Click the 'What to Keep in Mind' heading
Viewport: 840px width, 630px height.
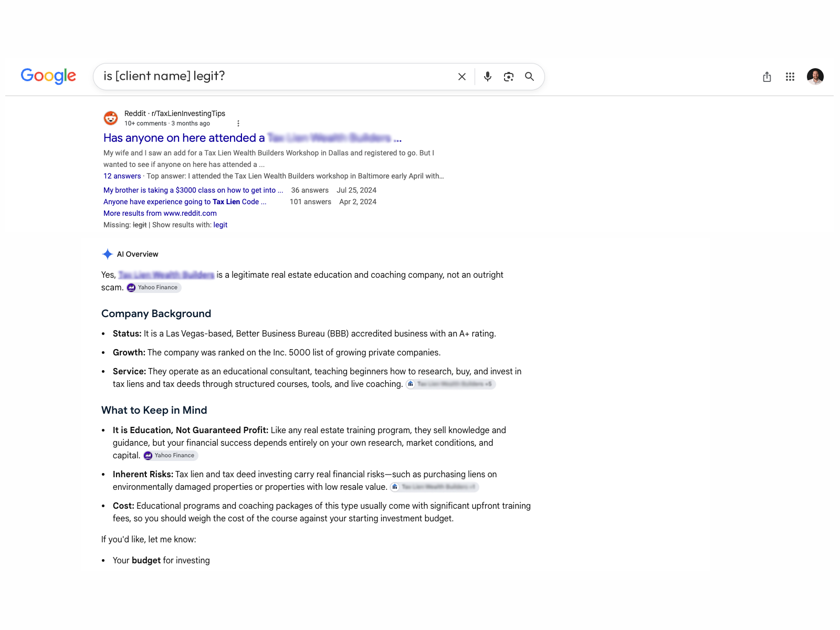tap(154, 410)
